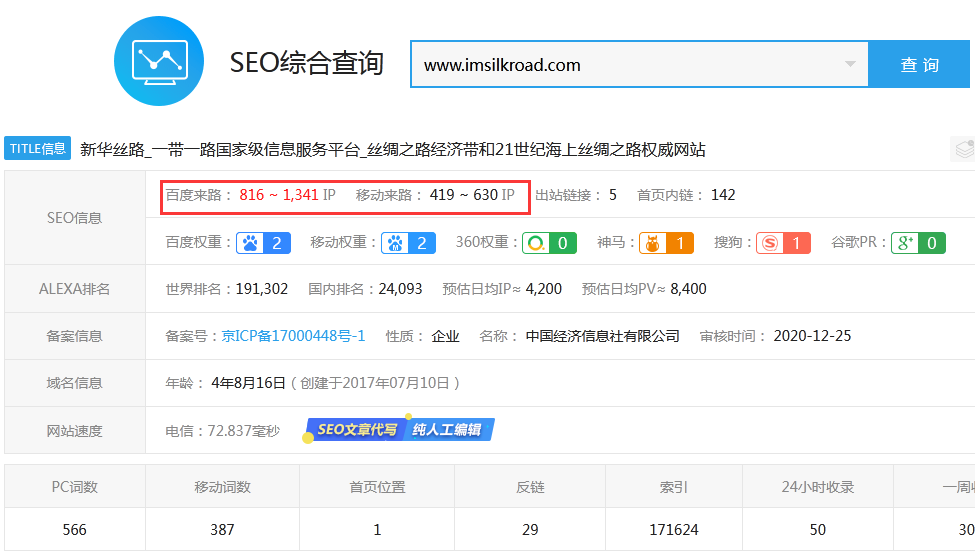The width and height of the screenshot is (975, 558).
Task: Click the 首页位置 value 1
Action: (377, 529)
